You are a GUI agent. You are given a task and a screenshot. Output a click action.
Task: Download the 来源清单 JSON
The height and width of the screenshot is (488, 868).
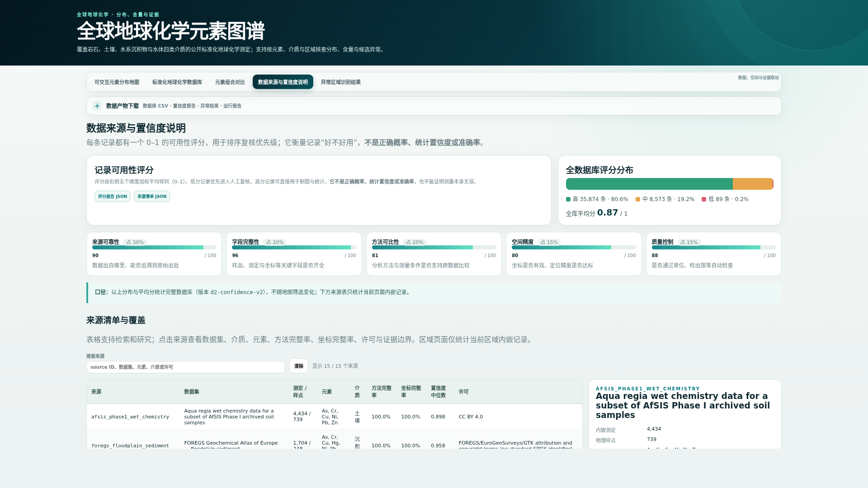pyautogui.click(x=152, y=197)
